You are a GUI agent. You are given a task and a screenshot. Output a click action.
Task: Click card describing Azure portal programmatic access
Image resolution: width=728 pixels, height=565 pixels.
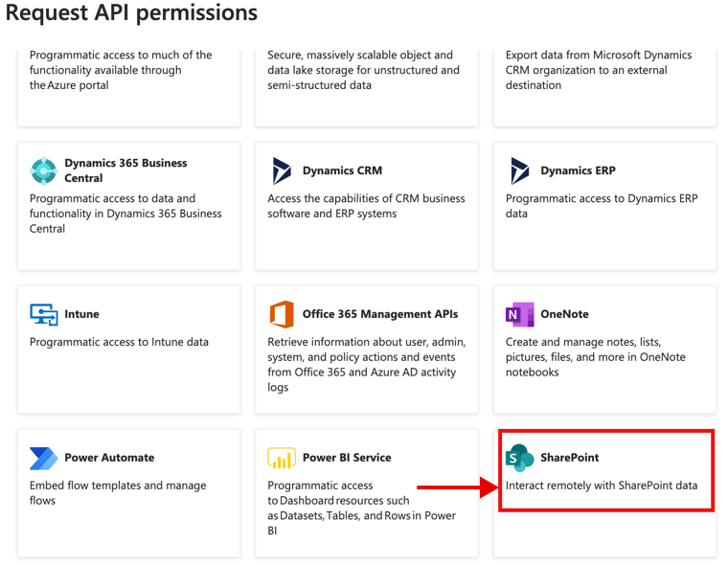click(x=128, y=87)
